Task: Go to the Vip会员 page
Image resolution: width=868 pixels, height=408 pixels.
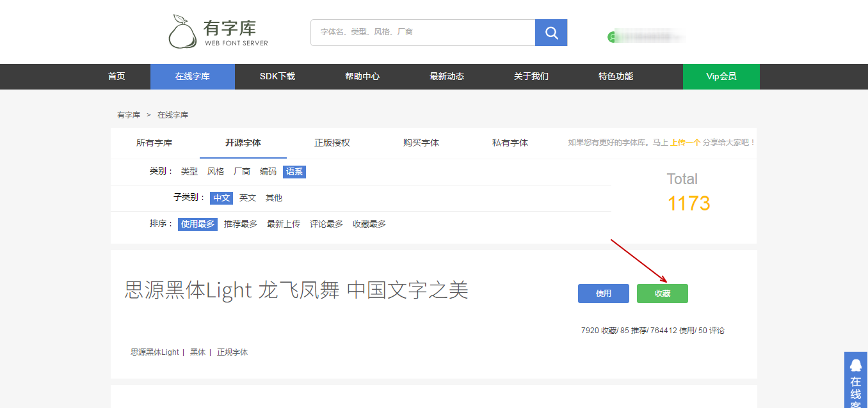Action: [721, 77]
